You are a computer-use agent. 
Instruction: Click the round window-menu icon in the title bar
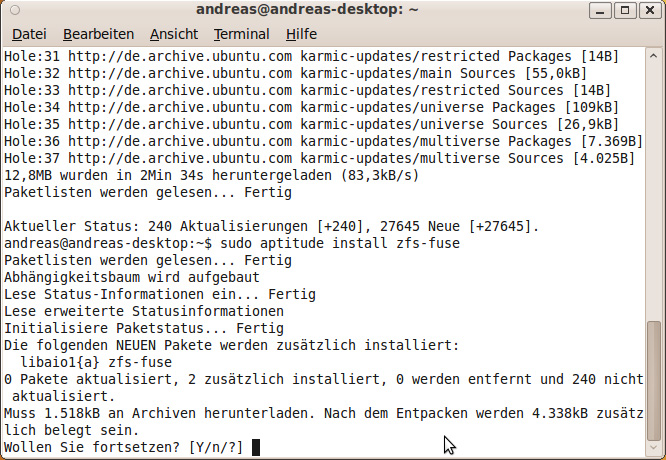tap(15, 10)
